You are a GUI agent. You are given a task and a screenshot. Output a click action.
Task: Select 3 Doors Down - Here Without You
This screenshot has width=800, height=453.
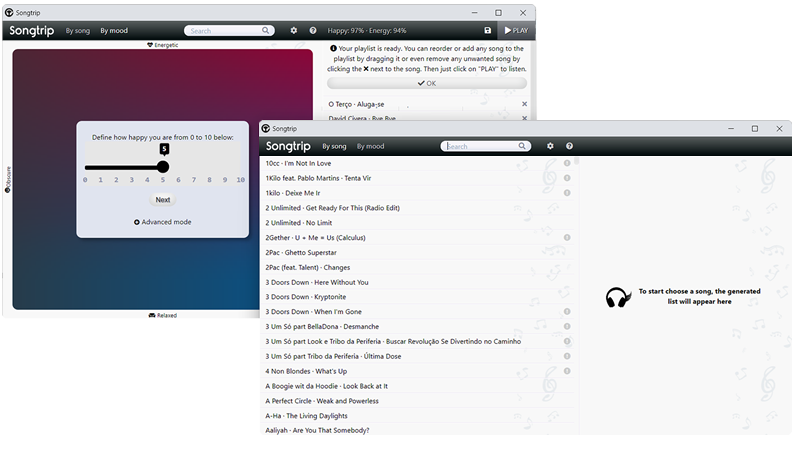tap(418, 282)
